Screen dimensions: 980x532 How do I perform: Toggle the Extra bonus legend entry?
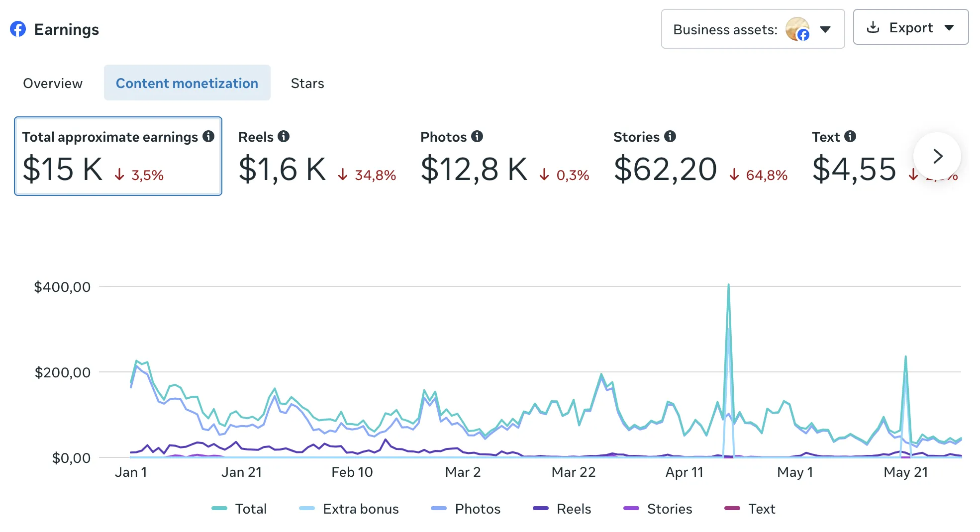click(x=349, y=509)
